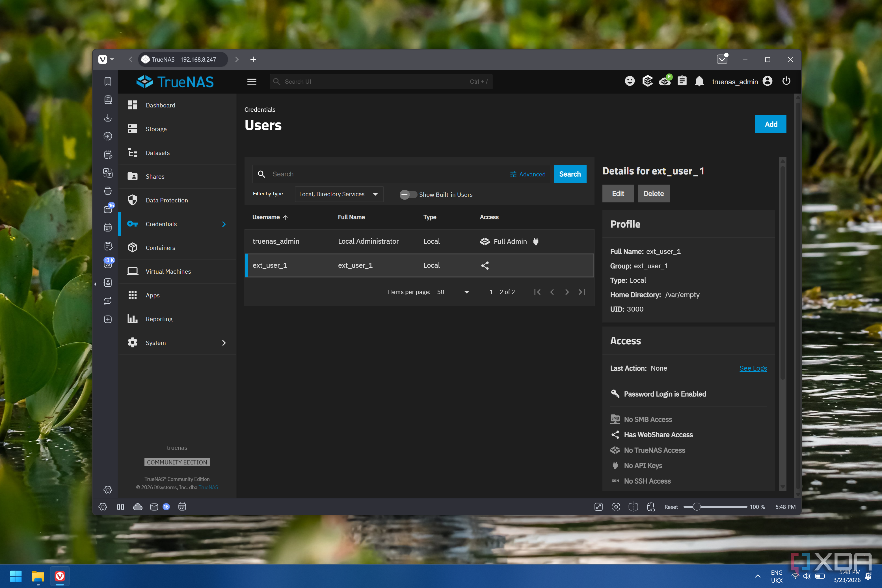Screen dimensions: 882x588
Task: Click Edit for ext_user_1
Action: pos(618,193)
